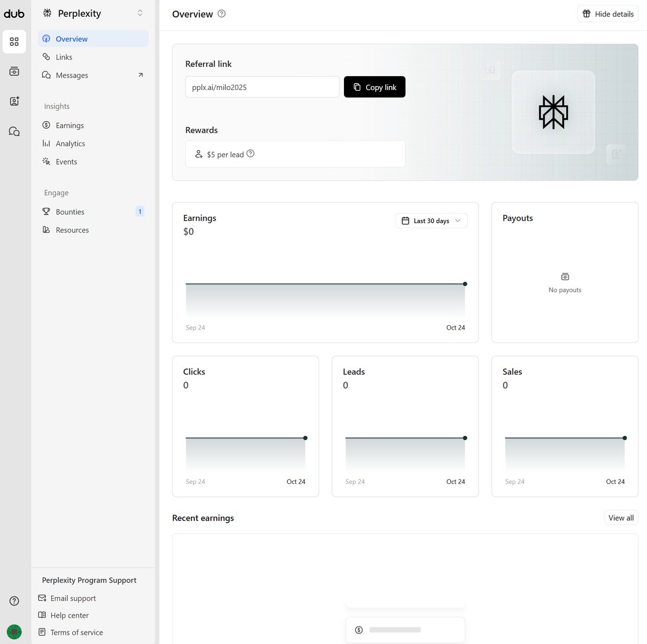This screenshot has height=644, width=647.
Task: Click the Events cursor click icon
Action: (46, 161)
